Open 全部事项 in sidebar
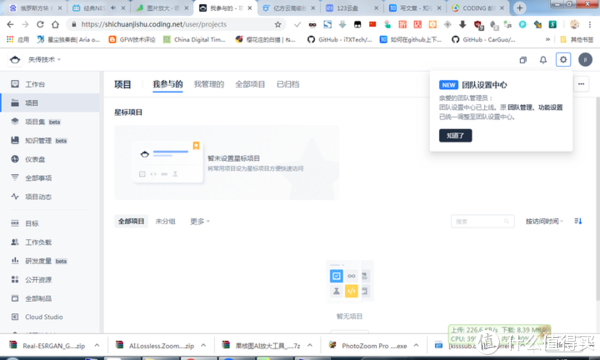 point(50,178)
